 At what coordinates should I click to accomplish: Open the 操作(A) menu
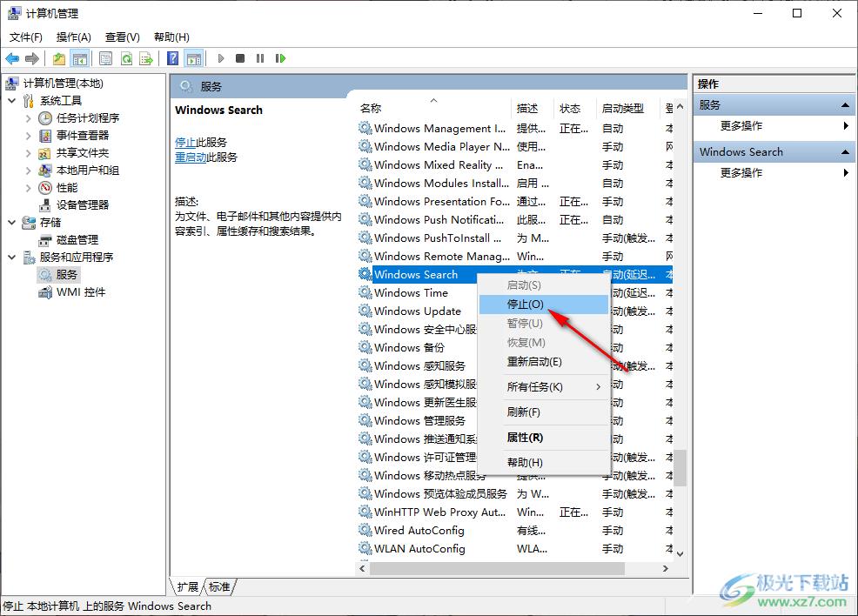[x=73, y=37]
